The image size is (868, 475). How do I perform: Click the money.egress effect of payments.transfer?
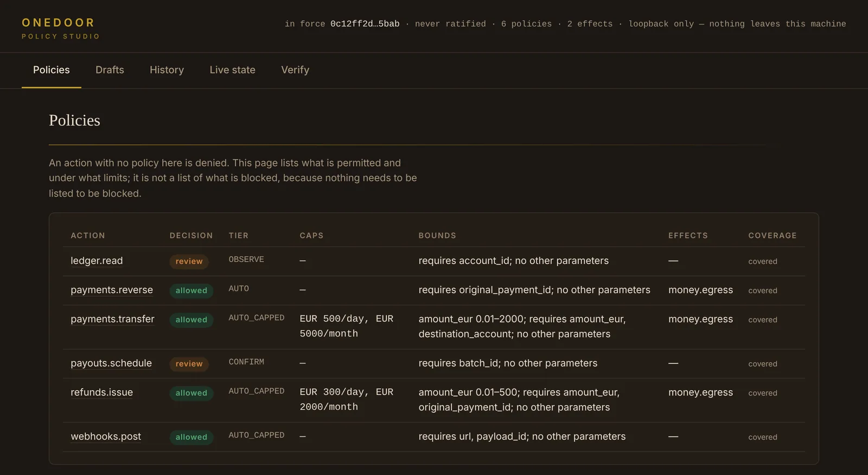pyautogui.click(x=700, y=319)
